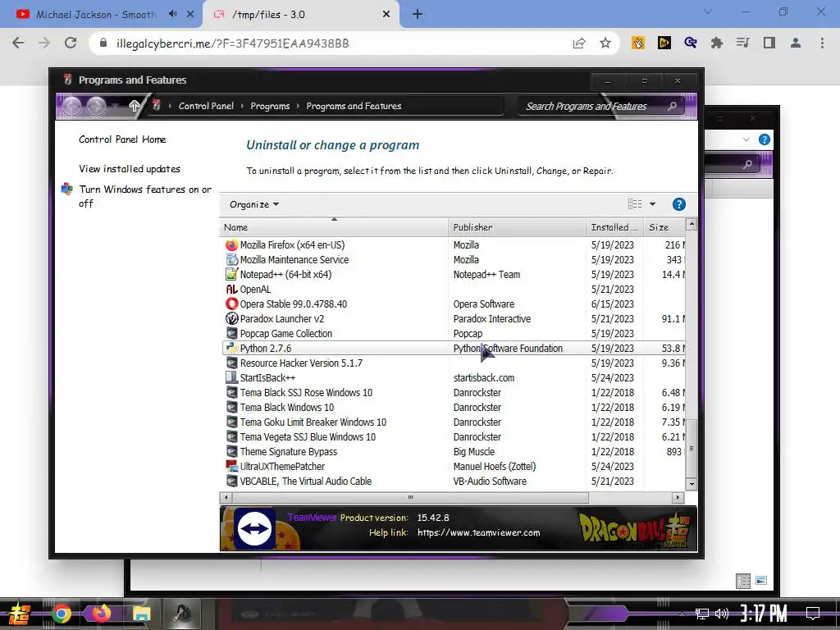
Task: Click the VBCABLE Virtual Audio Cable icon
Action: click(231, 481)
